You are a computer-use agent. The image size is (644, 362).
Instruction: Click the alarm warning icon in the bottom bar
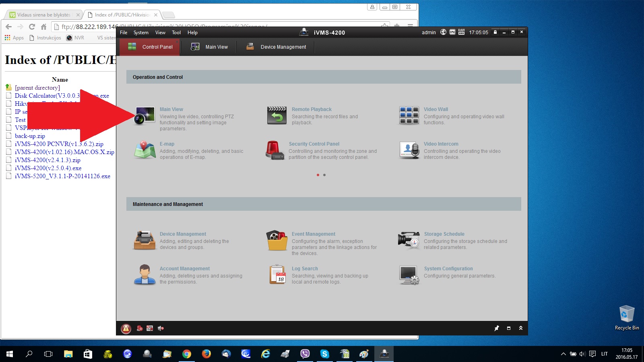pos(126,329)
